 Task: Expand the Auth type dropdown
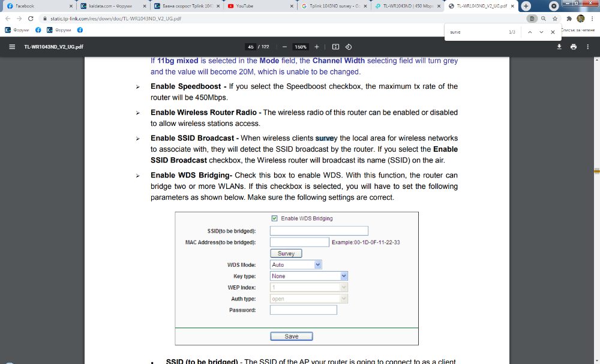point(309,299)
